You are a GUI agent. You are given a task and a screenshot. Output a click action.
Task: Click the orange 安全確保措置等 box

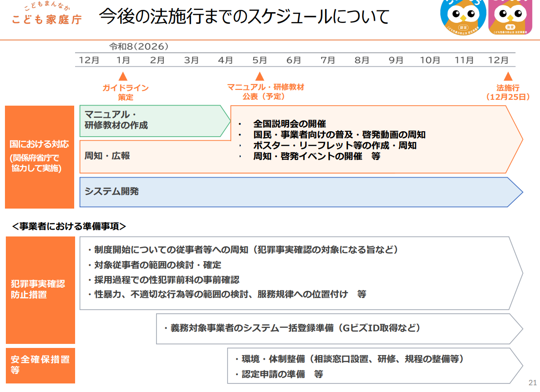pos(40,365)
